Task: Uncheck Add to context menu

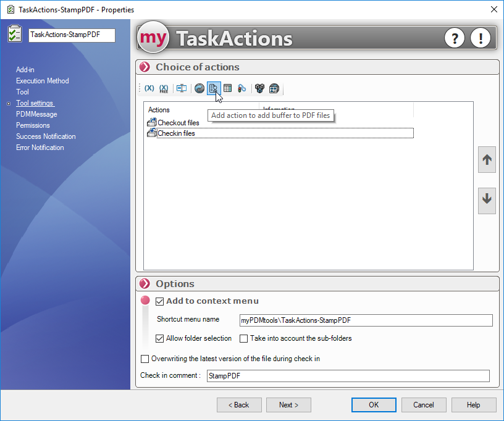Action: coord(160,301)
